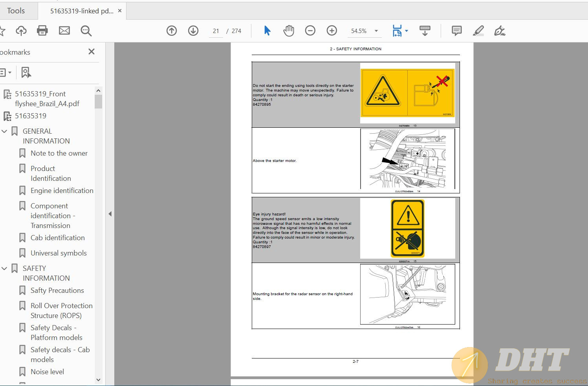Open the find text magnifier tool

[86, 31]
